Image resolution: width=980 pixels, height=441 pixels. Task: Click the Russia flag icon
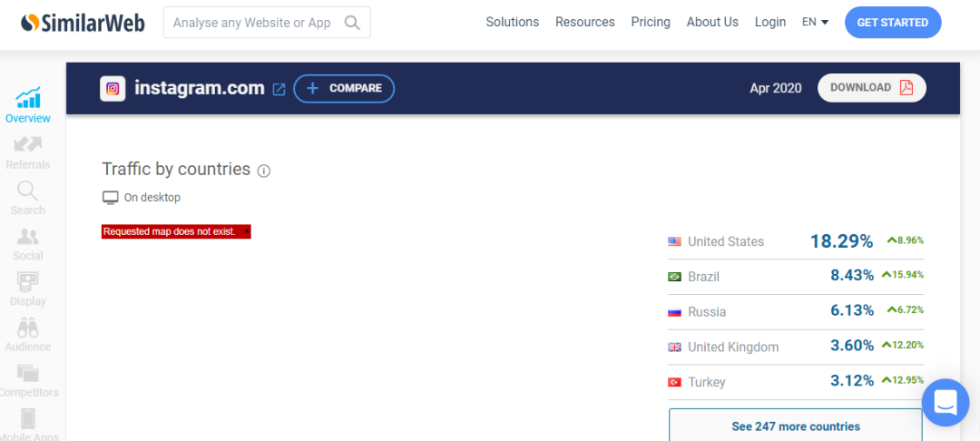[x=674, y=312]
